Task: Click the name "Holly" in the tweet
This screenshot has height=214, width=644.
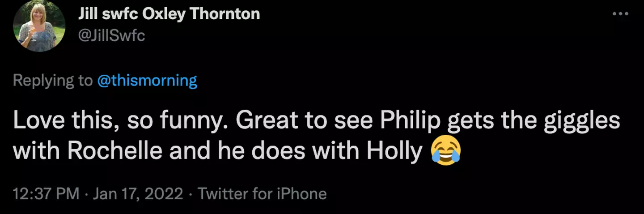Action: click(394, 152)
